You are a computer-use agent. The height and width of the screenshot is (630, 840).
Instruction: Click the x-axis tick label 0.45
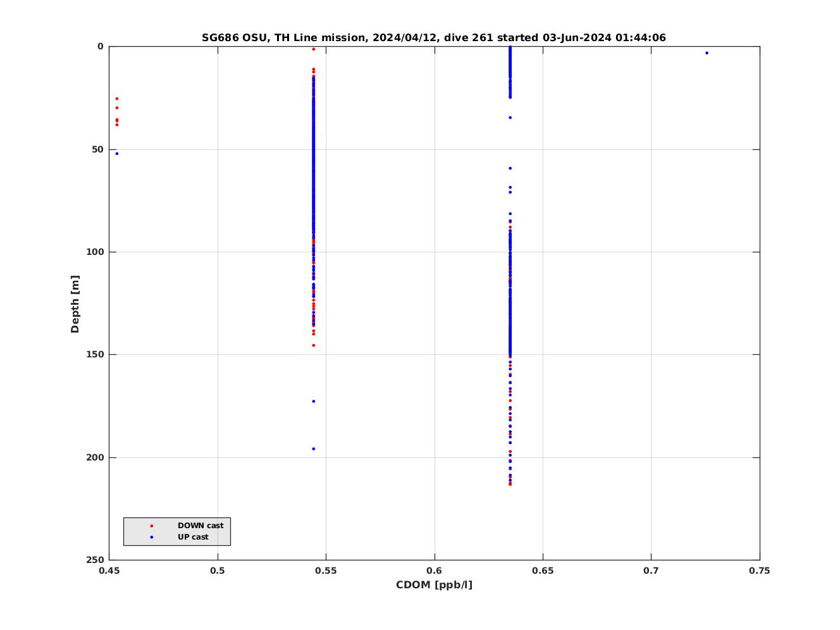point(109,571)
